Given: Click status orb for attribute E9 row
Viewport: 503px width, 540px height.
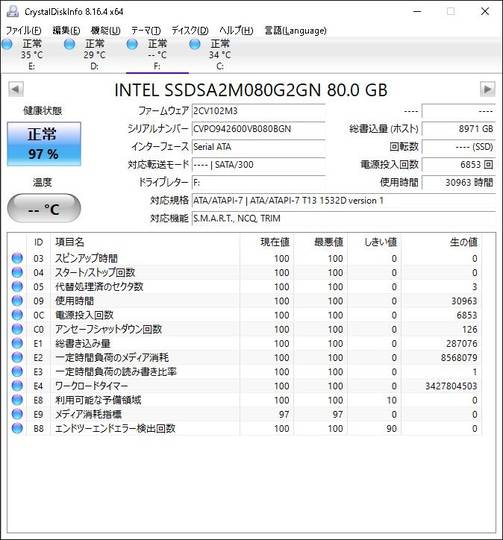Looking at the screenshot, I should tap(17, 414).
